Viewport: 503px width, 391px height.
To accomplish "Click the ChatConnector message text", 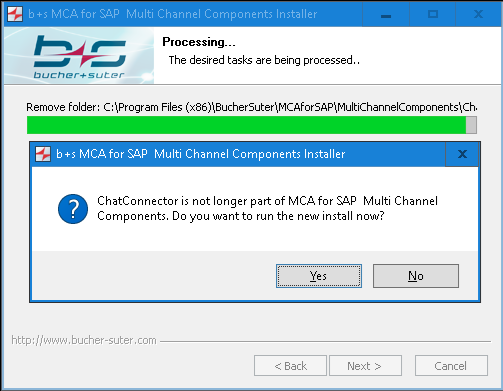I will (x=267, y=208).
